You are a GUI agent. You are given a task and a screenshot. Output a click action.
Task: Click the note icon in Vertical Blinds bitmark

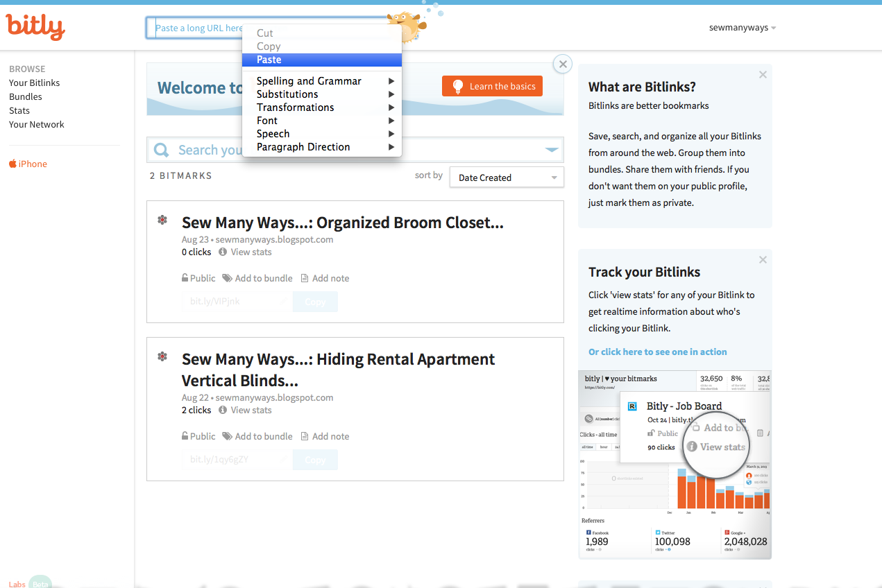click(305, 436)
